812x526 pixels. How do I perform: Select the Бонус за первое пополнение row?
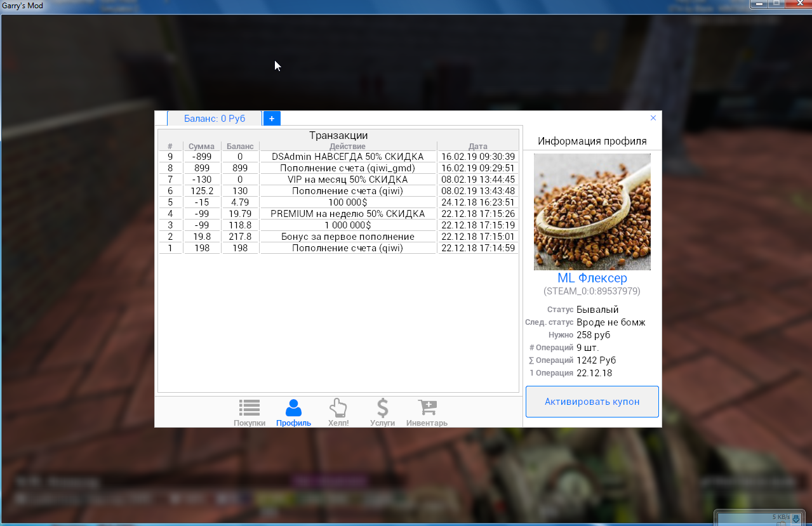coord(347,237)
